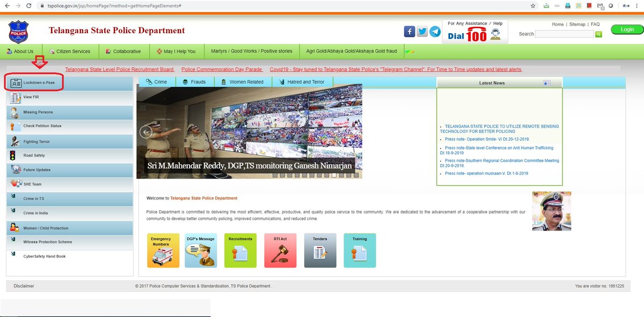This screenshot has height=317, width=644.
Task: Open the Facebook social icon
Action: tap(409, 32)
